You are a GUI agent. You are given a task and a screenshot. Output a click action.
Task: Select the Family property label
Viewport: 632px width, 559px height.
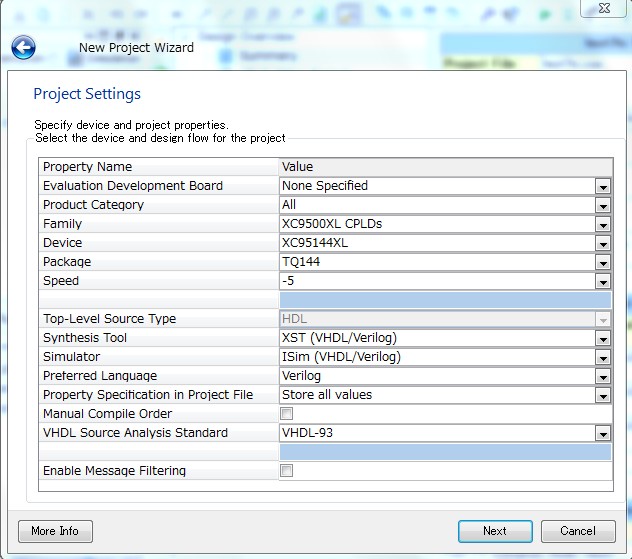coord(62,224)
